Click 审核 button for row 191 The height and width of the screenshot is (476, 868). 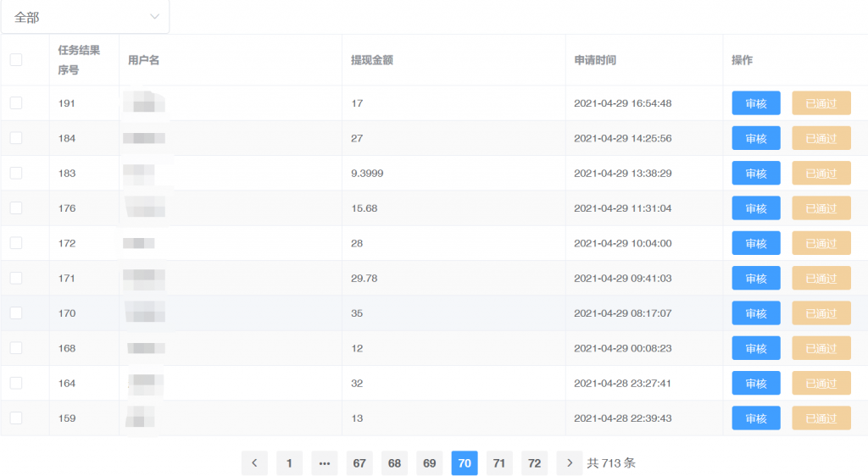(756, 103)
